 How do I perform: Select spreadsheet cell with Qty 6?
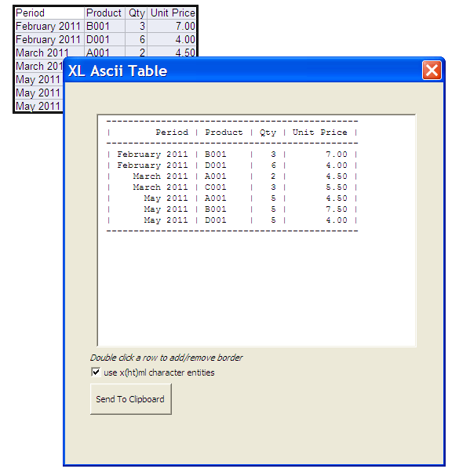[x=136, y=39]
